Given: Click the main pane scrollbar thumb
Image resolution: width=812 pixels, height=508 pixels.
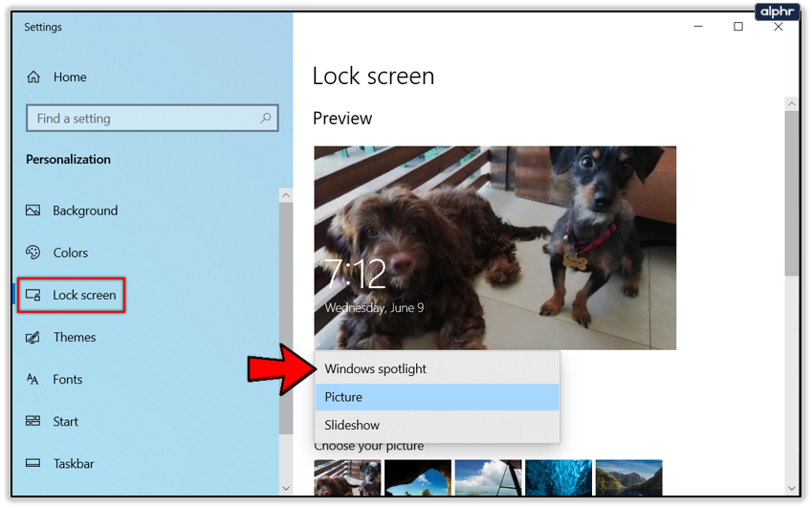Looking at the screenshot, I should 791,193.
